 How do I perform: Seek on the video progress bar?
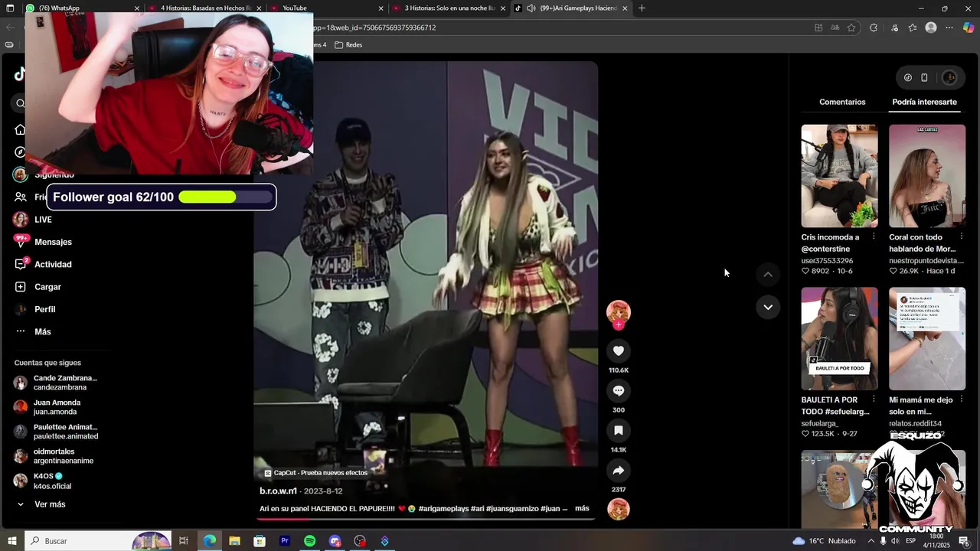426,519
